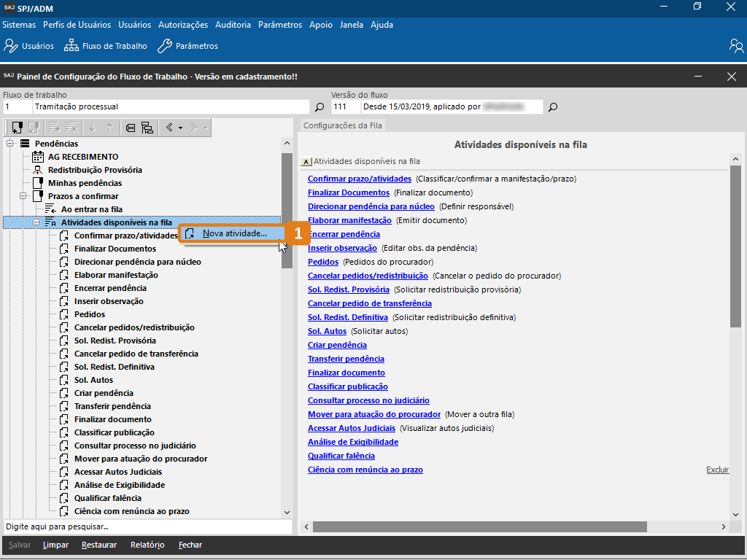Click the search magnifier for Fluxo de trabalho
Viewport: 747px width, 560px height.
320,106
